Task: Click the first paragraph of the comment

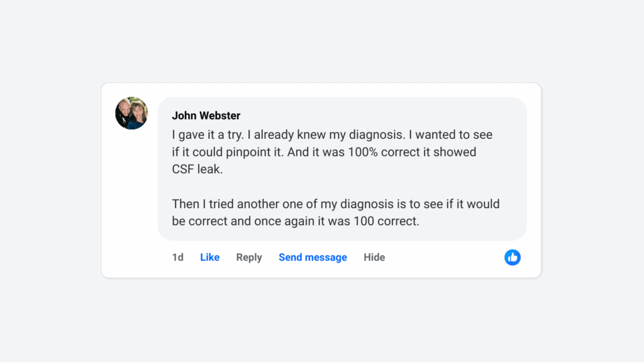Action: point(332,152)
